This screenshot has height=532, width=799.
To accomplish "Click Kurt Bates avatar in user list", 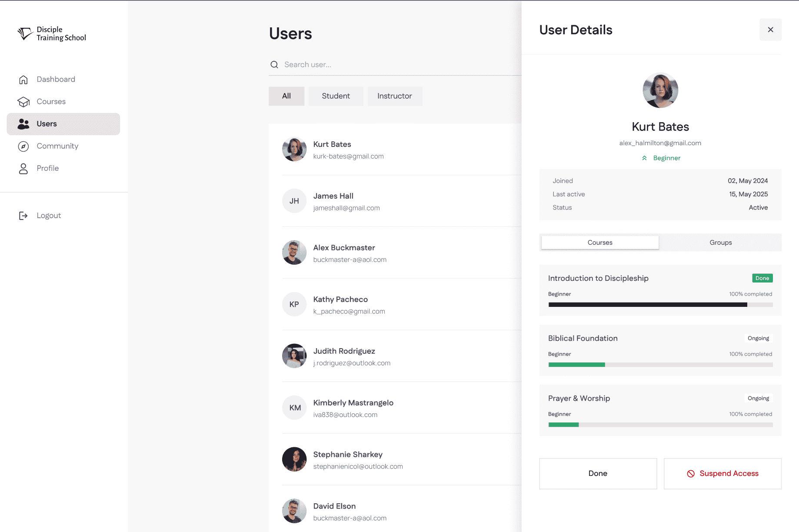I will [x=294, y=150].
